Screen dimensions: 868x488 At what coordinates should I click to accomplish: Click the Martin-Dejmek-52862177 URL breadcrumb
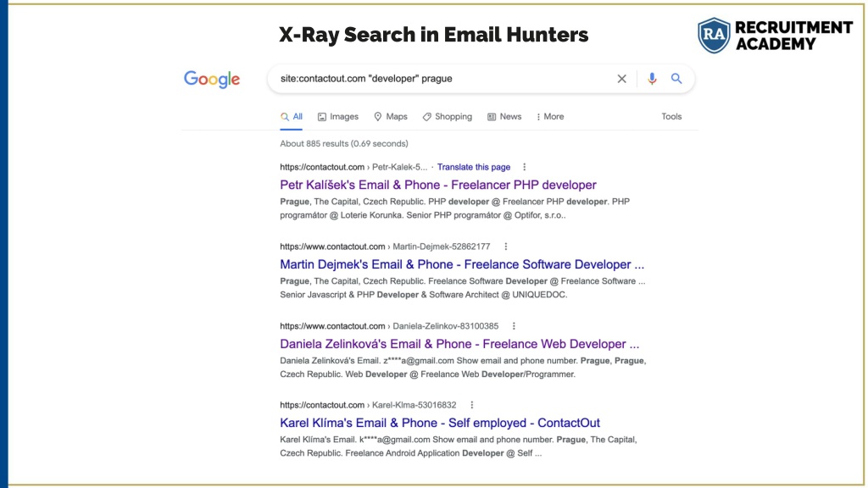coord(385,247)
